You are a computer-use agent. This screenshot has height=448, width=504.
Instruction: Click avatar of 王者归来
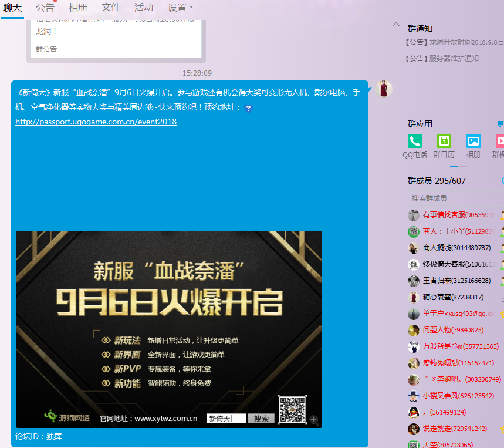click(x=414, y=281)
